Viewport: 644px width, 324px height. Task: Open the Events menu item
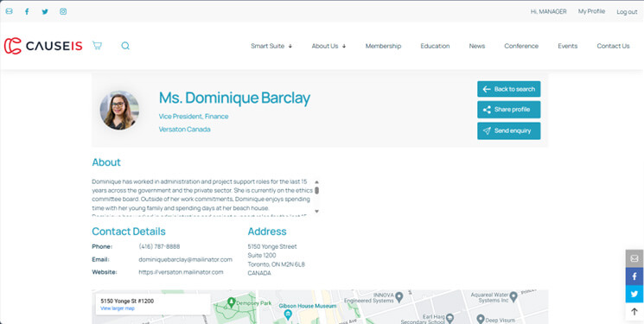pos(568,46)
